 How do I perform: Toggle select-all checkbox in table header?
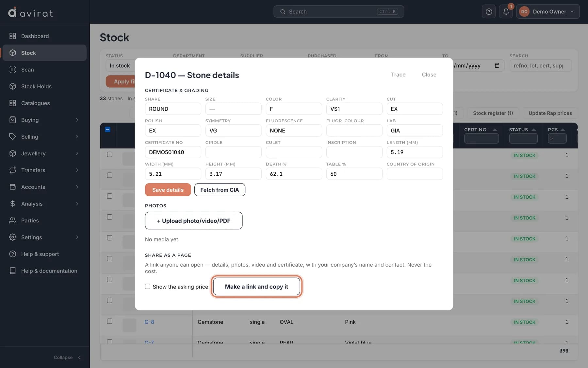tap(107, 130)
